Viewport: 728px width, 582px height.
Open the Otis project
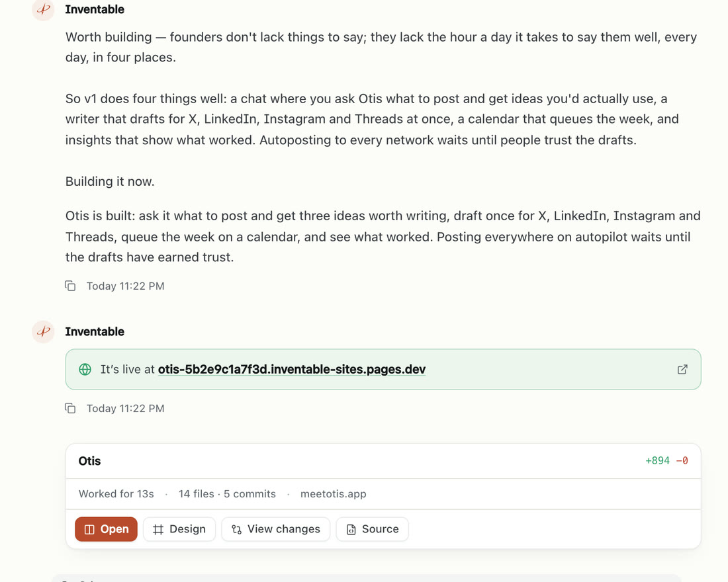tap(106, 529)
